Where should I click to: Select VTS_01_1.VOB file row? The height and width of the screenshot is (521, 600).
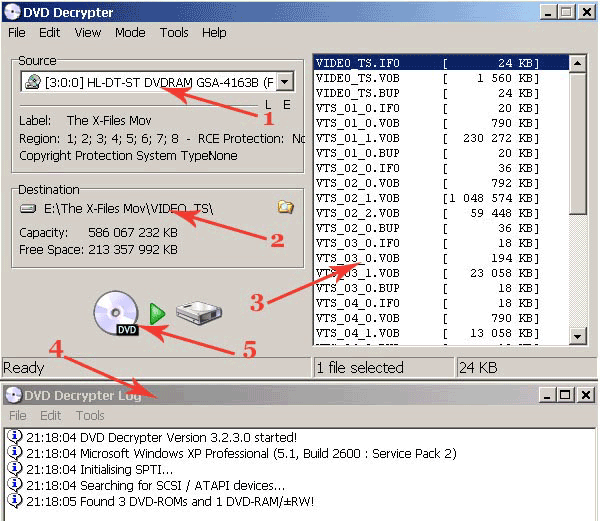click(x=441, y=138)
